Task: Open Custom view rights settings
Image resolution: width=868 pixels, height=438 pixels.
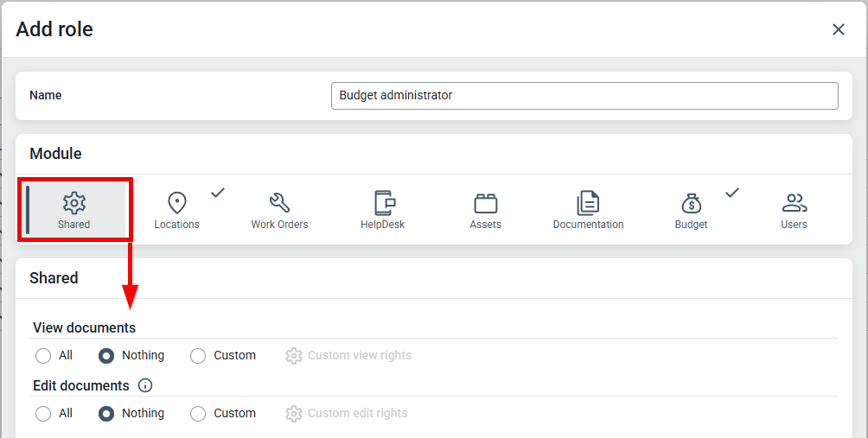Action: tap(348, 356)
